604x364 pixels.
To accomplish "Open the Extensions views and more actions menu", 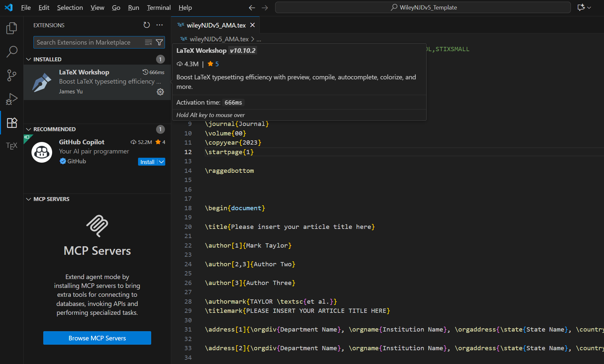I will tap(160, 25).
